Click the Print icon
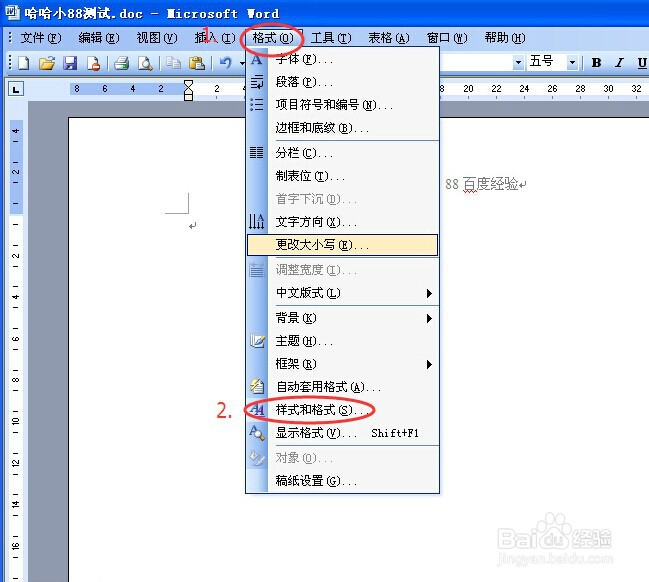 [x=121, y=63]
